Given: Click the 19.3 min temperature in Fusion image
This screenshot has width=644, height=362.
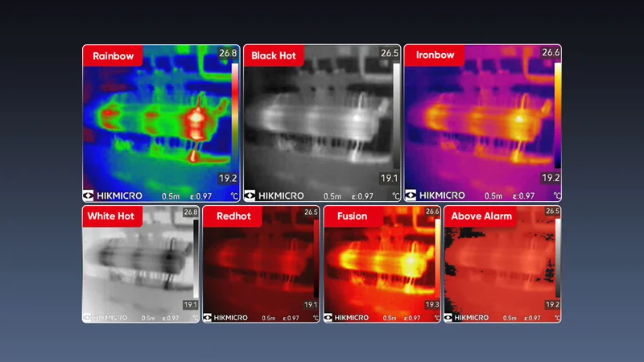Looking at the screenshot, I should [432, 305].
